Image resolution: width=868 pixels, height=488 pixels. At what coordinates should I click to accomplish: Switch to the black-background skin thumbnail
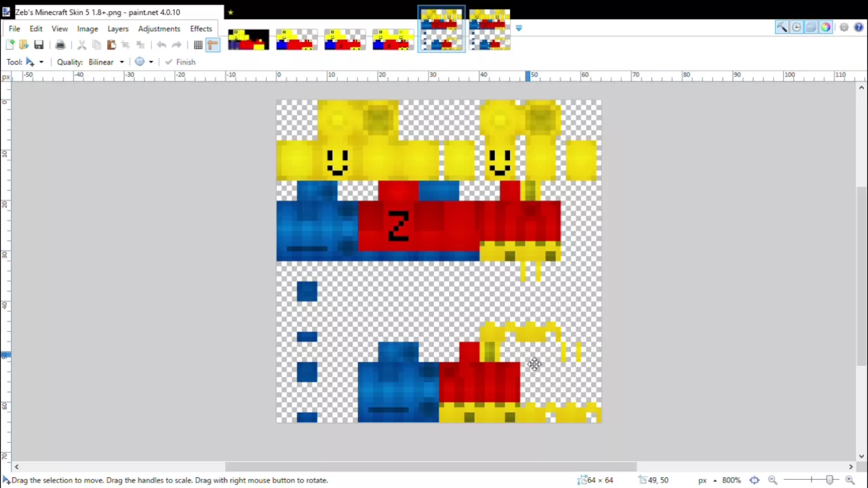coord(248,40)
